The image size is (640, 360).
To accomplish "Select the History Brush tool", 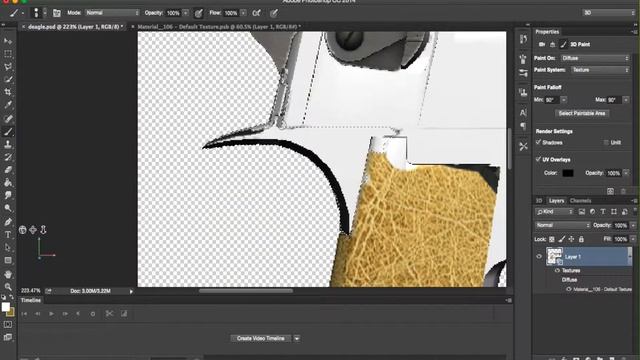I will coord(8,157).
